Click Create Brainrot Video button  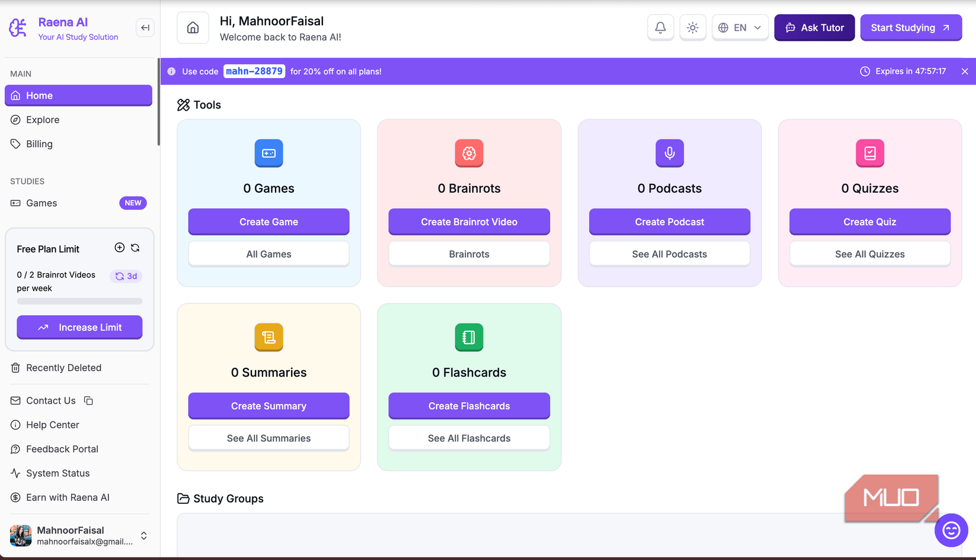pos(469,222)
